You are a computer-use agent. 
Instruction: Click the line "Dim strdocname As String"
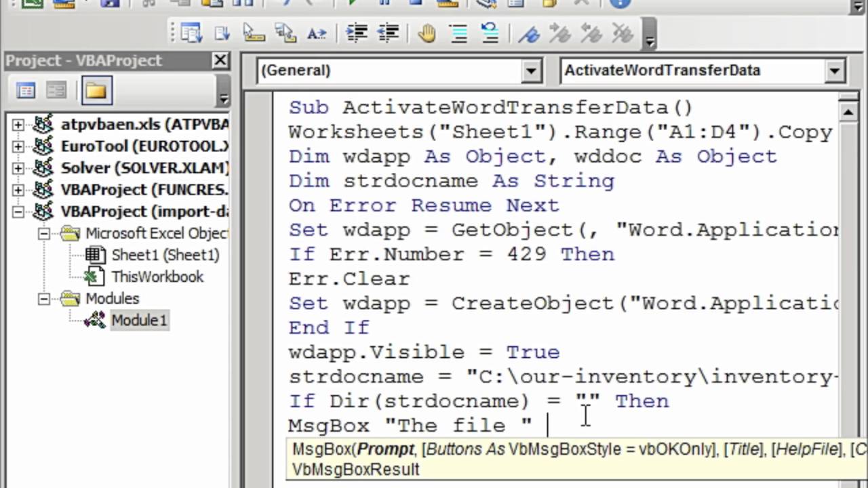point(451,180)
